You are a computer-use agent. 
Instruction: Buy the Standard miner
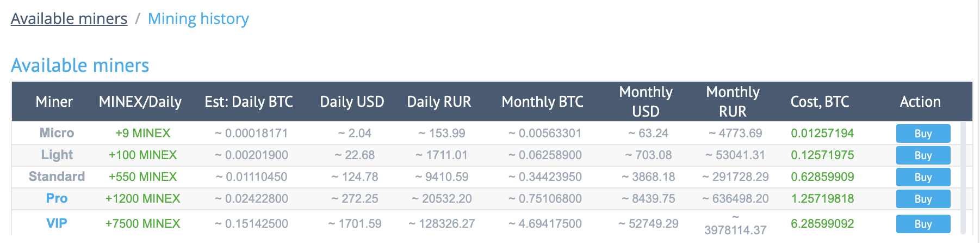coord(923,177)
